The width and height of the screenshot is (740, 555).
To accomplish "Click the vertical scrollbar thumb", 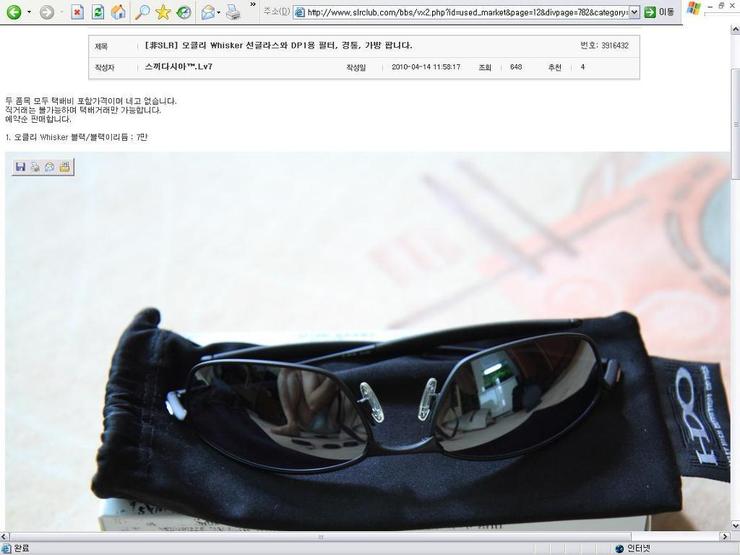I will [x=735, y=124].
